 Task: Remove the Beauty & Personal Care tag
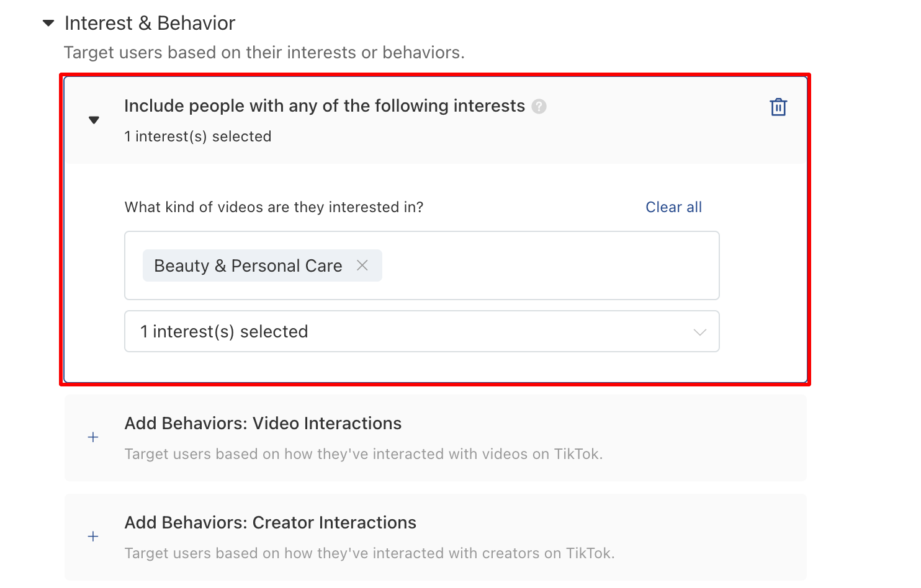coord(362,265)
